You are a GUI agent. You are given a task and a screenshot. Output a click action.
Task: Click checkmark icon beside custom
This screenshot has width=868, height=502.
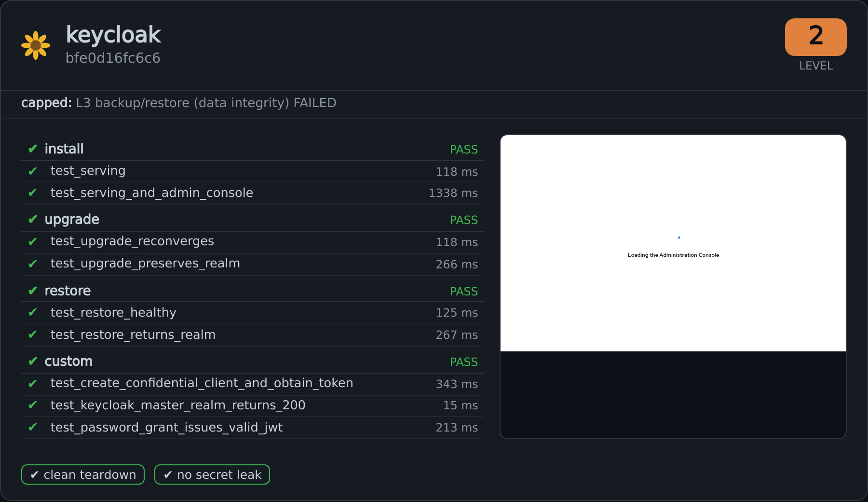pyautogui.click(x=33, y=361)
